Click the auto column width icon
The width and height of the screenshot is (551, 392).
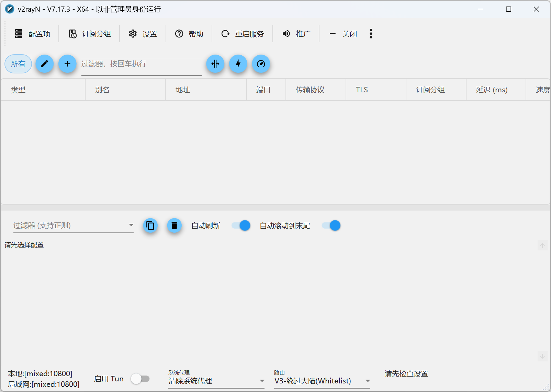[215, 64]
